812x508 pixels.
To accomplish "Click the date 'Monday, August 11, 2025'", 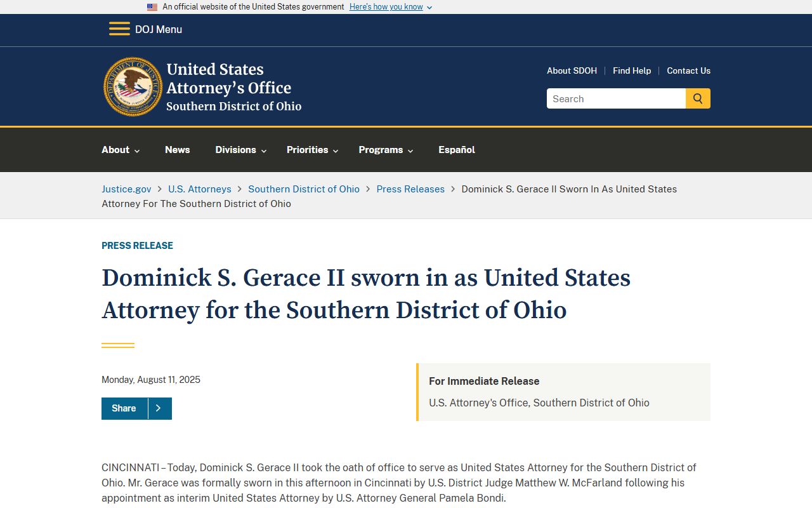I will 151,380.
